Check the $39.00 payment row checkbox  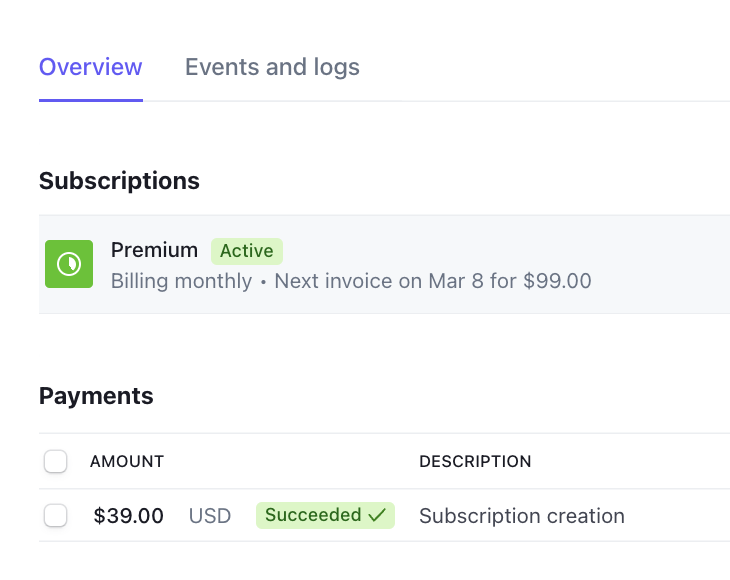pos(56,516)
